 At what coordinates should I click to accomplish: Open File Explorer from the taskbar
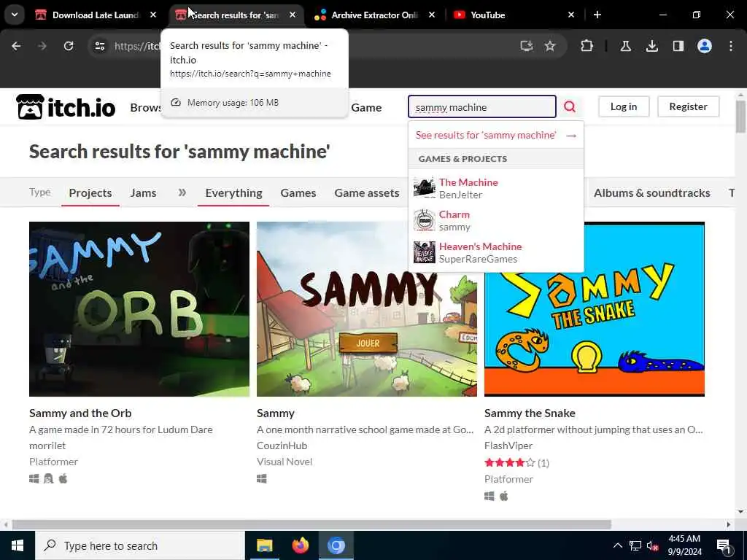264,545
